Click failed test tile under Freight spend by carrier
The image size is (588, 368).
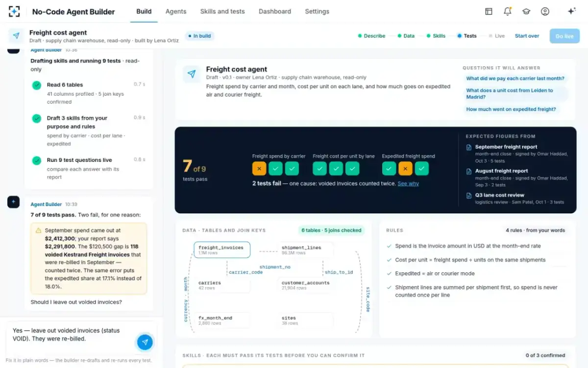(x=259, y=169)
